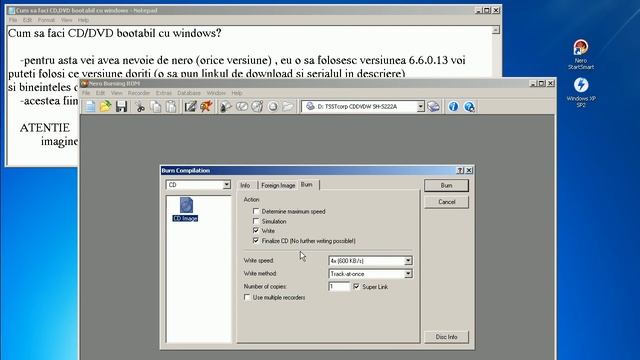Viewport: 640px width, 360px height.
Task: Toggle Write checkbox
Action: 256,231
